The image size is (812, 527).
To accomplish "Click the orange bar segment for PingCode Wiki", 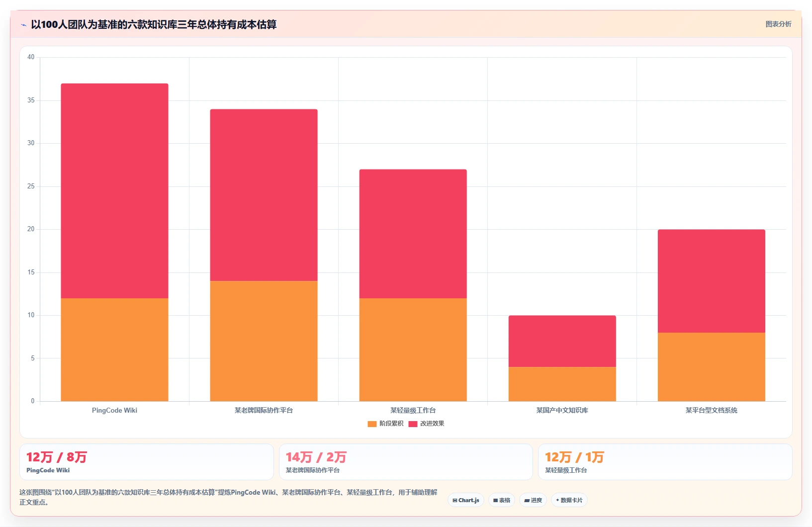I will pyautogui.click(x=114, y=350).
